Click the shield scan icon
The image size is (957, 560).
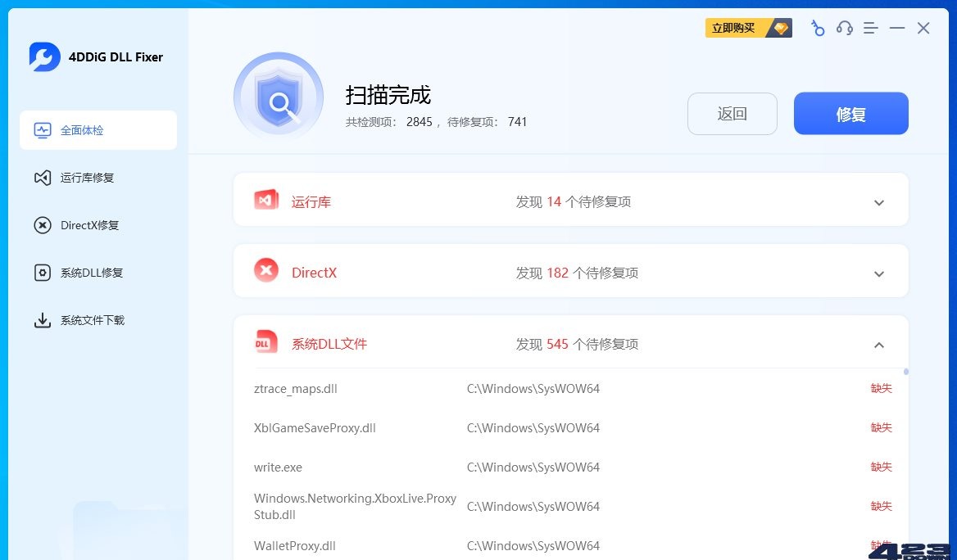click(279, 97)
